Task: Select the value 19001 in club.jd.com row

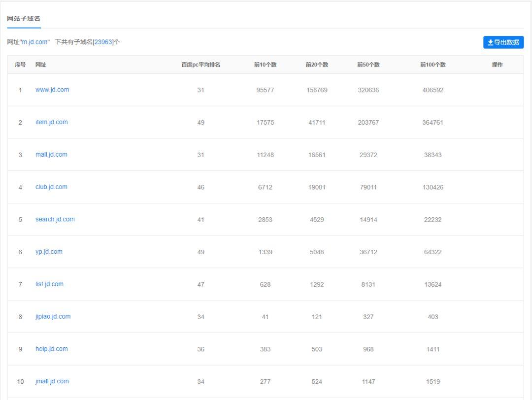Action: pos(317,187)
